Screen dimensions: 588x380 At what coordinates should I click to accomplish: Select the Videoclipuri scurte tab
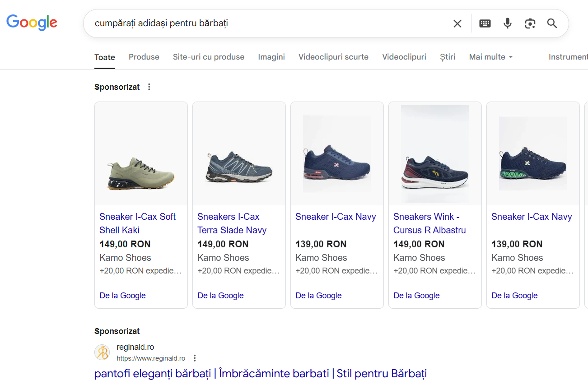pyautogui.click(x=333, y=57)
